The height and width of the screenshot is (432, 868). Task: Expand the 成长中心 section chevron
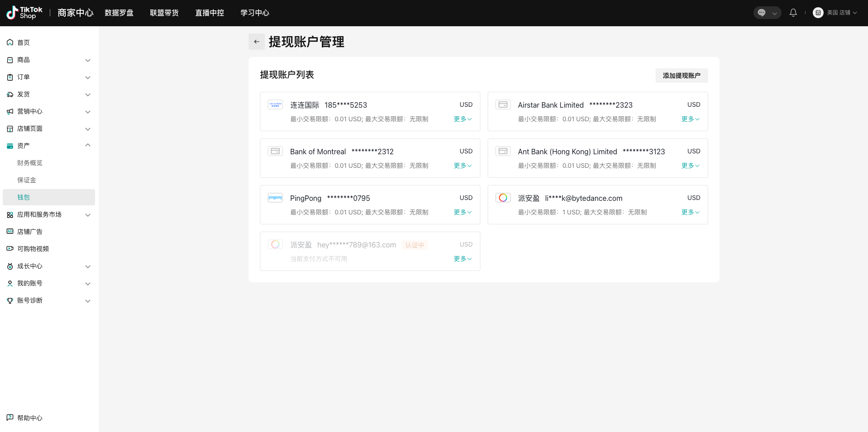tap(88, 266)
